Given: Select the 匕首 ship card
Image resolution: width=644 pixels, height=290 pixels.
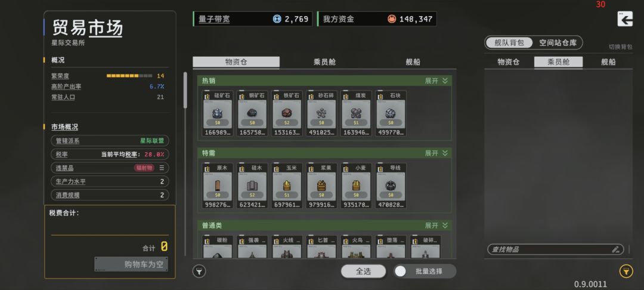Looking at the screenshot, I should (x=321, y=247).
